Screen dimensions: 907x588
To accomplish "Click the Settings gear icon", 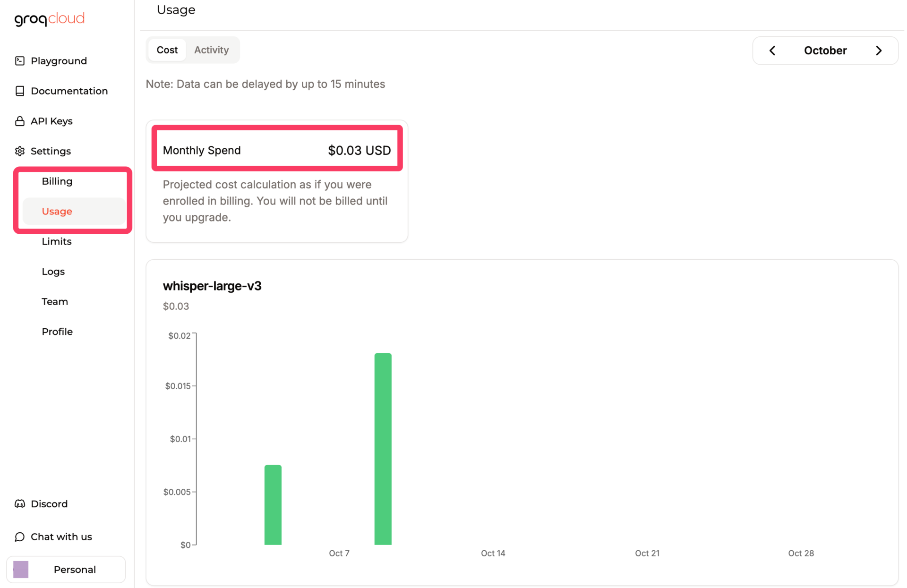I will coord(20,151).
